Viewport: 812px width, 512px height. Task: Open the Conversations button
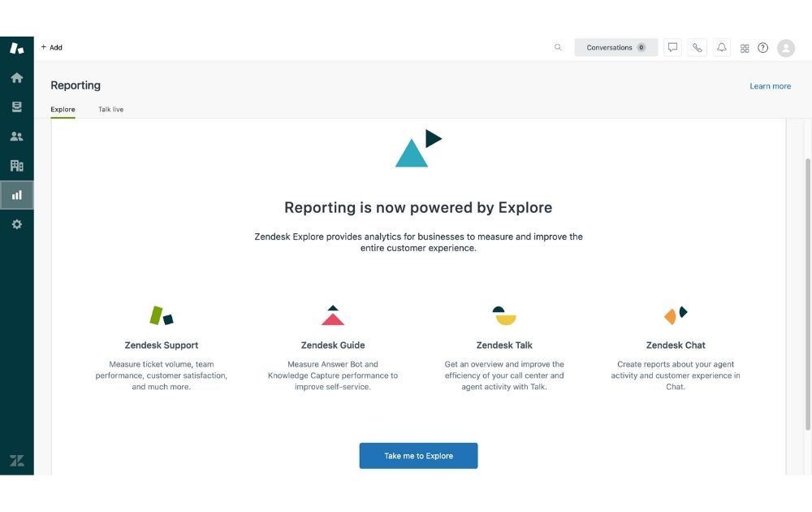click(x=615, y=47)
